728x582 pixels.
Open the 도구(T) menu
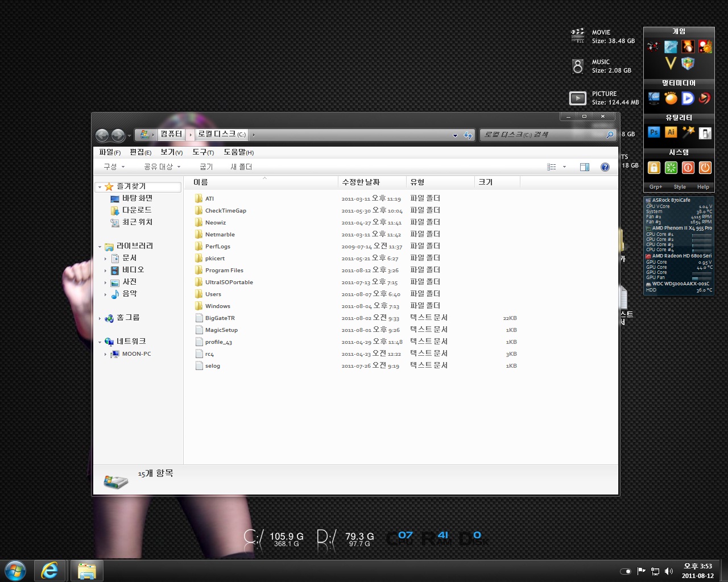coord(203,152)
